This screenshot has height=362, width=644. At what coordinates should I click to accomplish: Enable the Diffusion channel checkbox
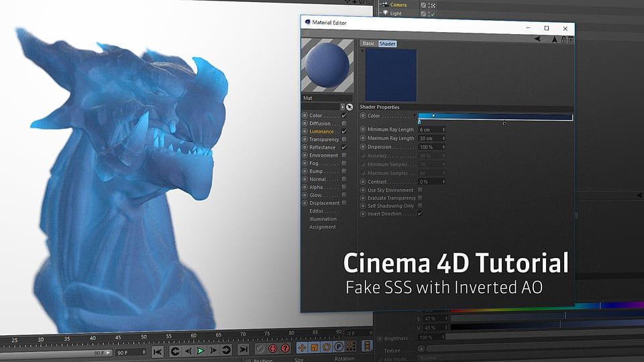[x=343, y=123]
